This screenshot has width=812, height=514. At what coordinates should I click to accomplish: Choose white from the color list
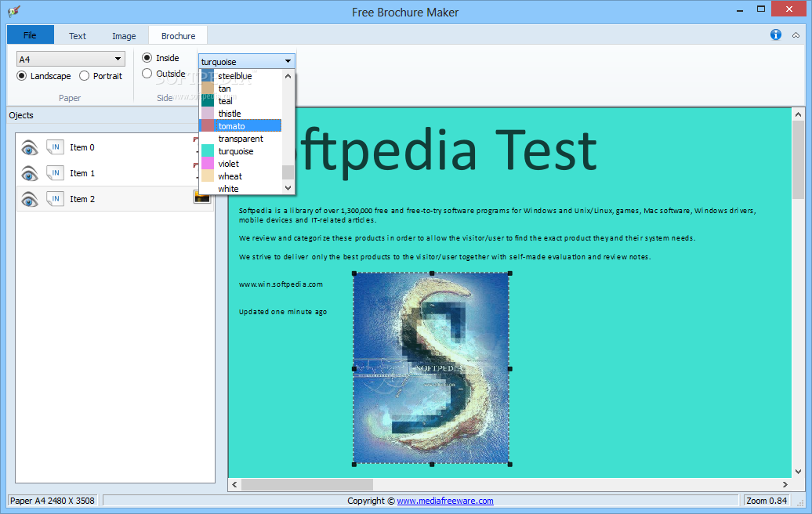tap(241, 188)
